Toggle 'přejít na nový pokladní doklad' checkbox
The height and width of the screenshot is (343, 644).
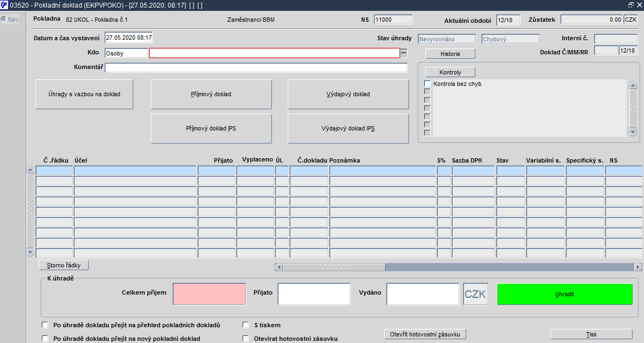coord(45,338)
